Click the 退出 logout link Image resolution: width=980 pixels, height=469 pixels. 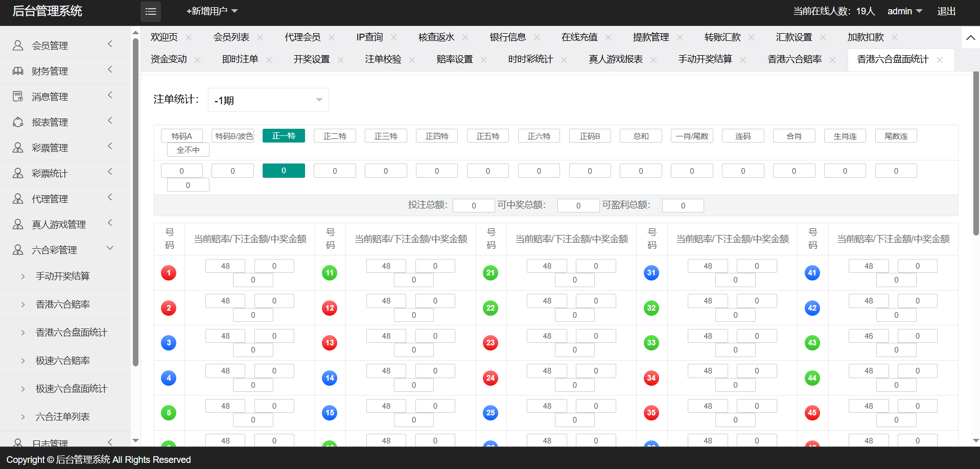(946, 11)
